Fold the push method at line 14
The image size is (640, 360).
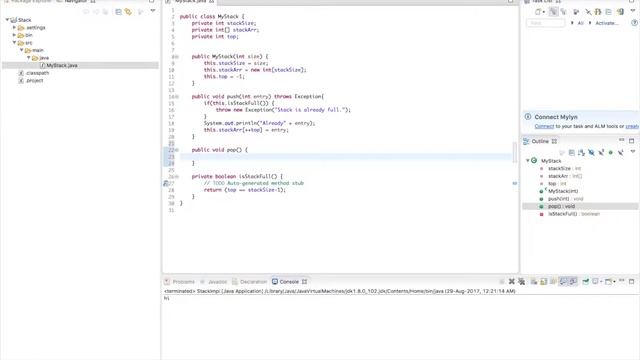click(x=177, y=97)
